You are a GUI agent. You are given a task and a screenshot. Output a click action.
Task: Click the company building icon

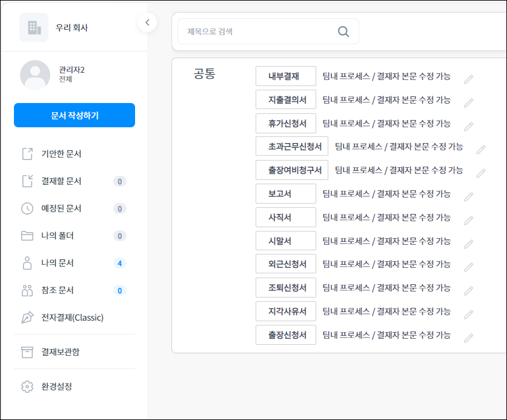click(34, 27)
